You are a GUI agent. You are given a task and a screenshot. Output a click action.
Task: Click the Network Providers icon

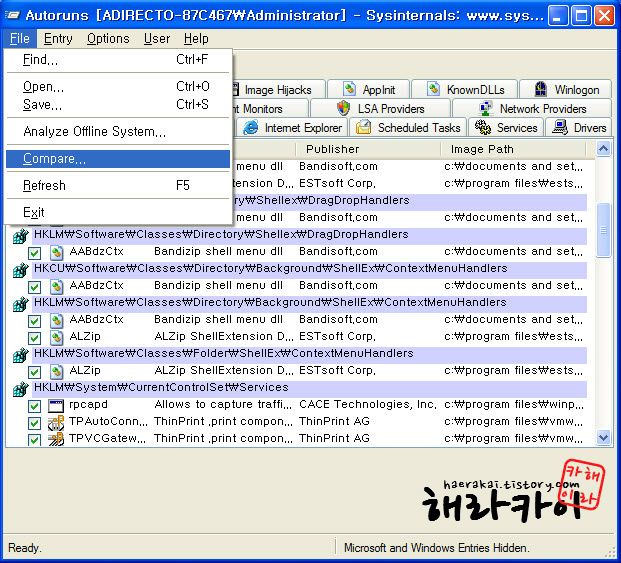pos(486,108)
